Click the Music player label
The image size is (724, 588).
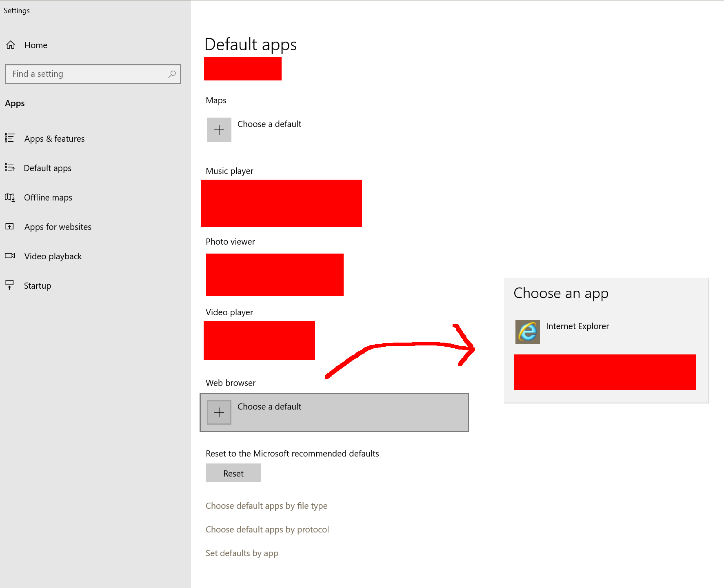(x=229, y=171)
